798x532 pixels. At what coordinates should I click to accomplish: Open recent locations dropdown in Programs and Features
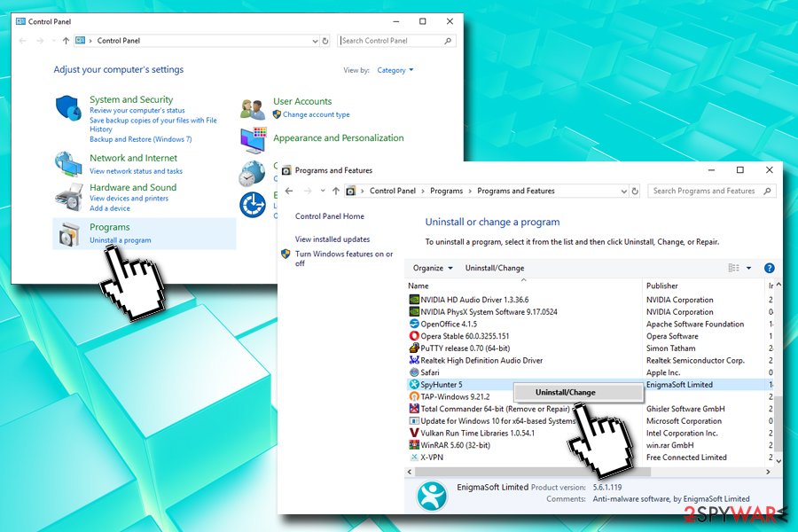click(x=323, y=191)
